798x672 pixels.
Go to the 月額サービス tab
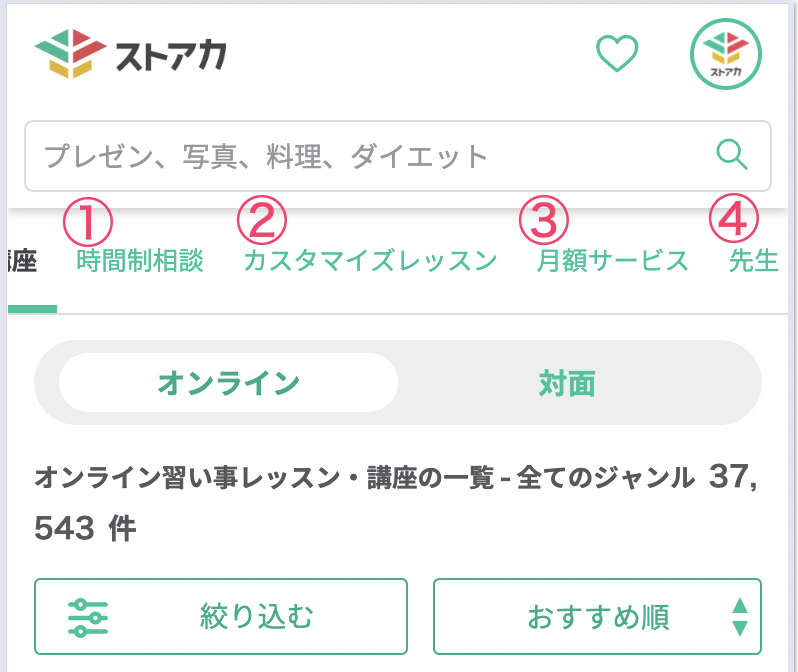pyautogui.click(x=612, y=261)
